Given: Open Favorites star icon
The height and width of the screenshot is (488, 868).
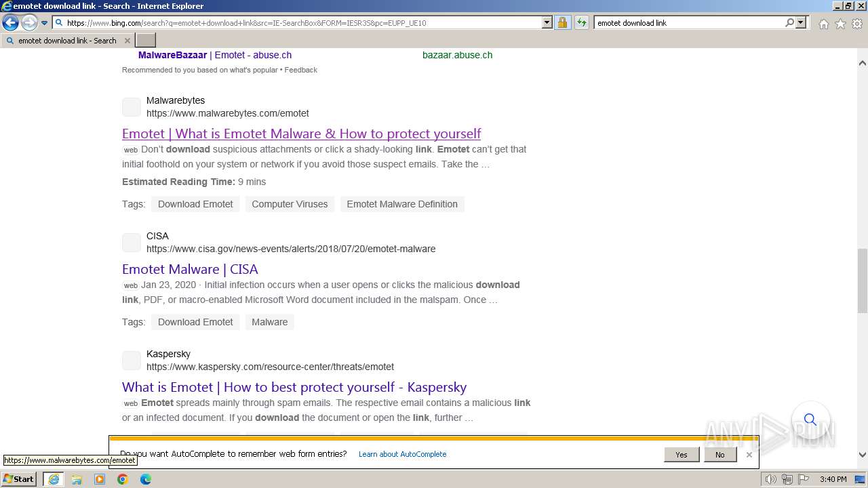Looking at the screenshot, I should [x=840, y=24].
